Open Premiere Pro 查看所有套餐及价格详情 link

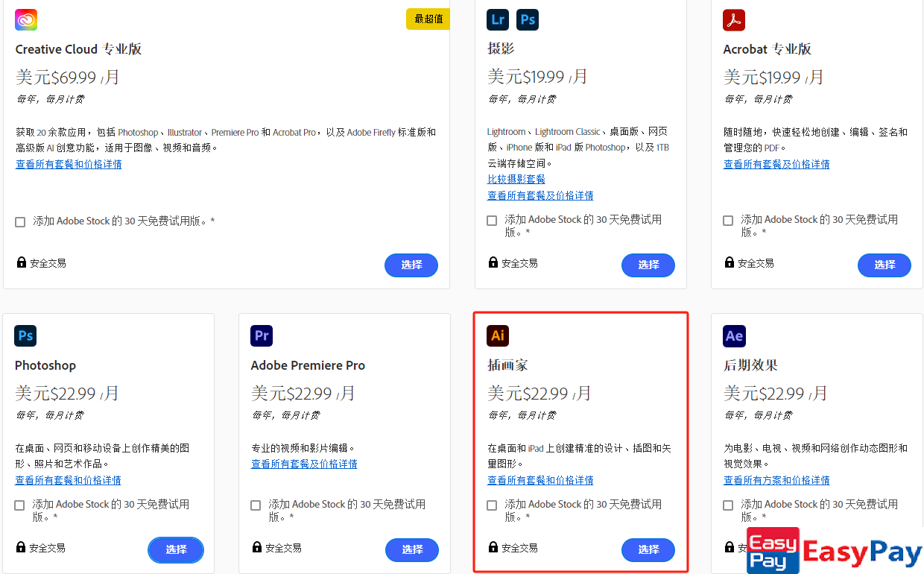coord(304,464)
